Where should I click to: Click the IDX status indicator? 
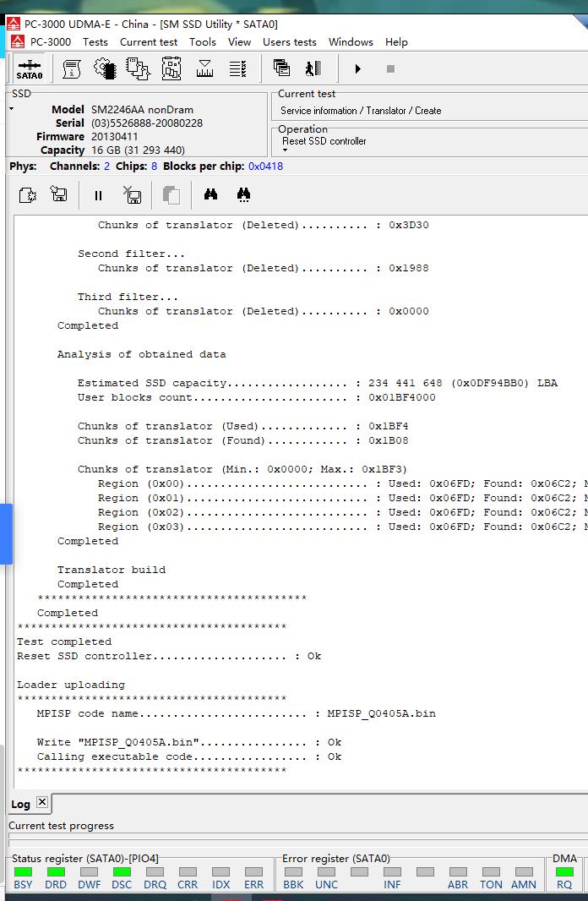(x=220, y=871)
